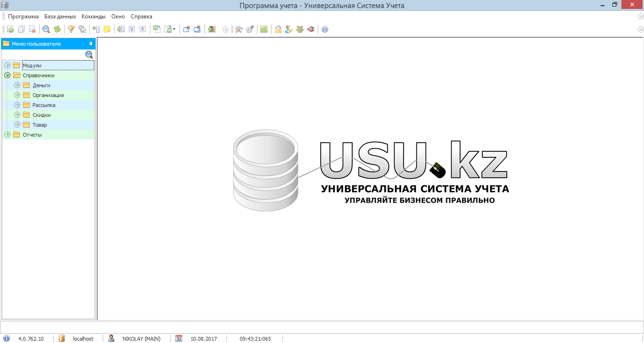Click the blue info icon in toolbar
Screen dimensions: 644x343
point(325,29)
